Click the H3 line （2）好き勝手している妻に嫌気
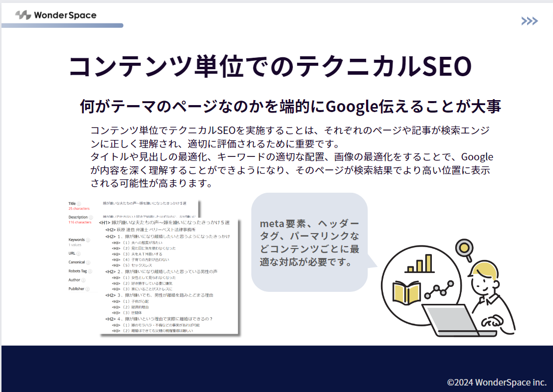The image size is (553, 392). pyautogui.click(x=142, y=283)
